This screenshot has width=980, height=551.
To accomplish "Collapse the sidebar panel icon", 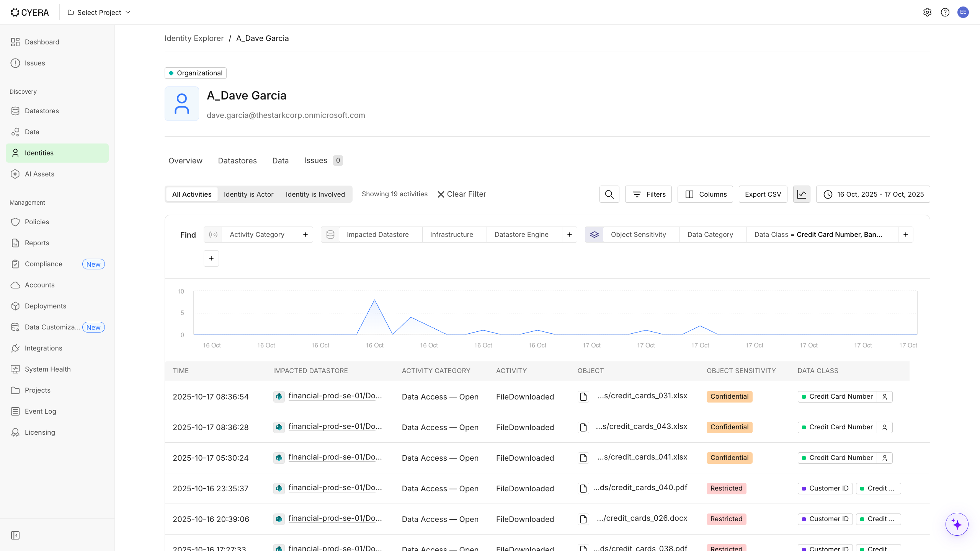I will pyautogui.click(x=15, y=535).
